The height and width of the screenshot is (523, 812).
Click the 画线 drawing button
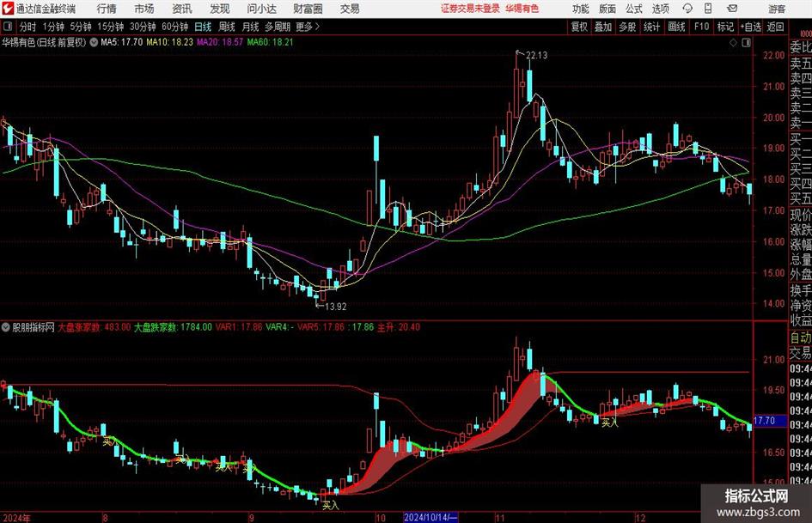click(x=676, y=27)
